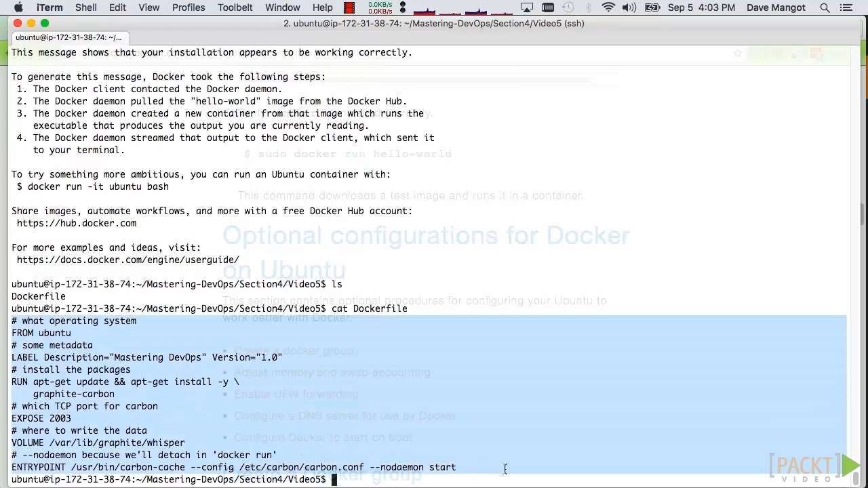Maximize the iTerm window with the green button
Viewport: 868px width, 488px height.
click(45, 23)
